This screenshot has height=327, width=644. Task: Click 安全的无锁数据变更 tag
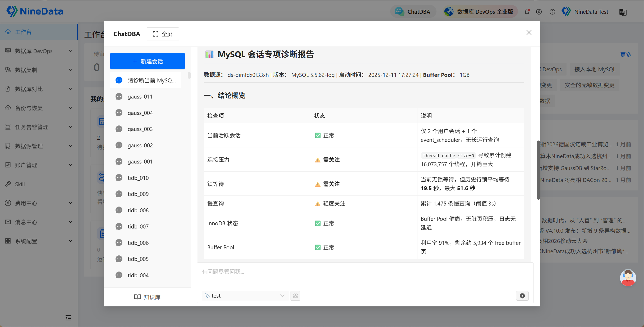pyautogui.click(x=590, y=85)
